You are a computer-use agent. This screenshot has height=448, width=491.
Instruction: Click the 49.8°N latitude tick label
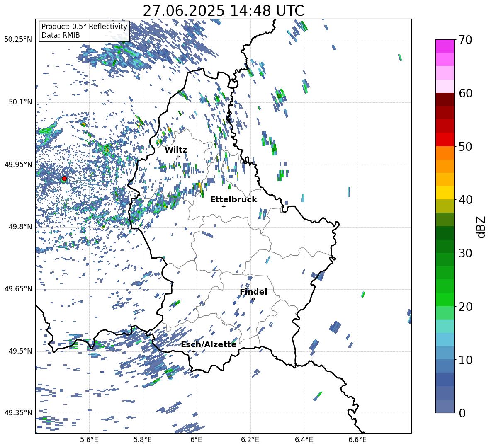tap(20, 227)
